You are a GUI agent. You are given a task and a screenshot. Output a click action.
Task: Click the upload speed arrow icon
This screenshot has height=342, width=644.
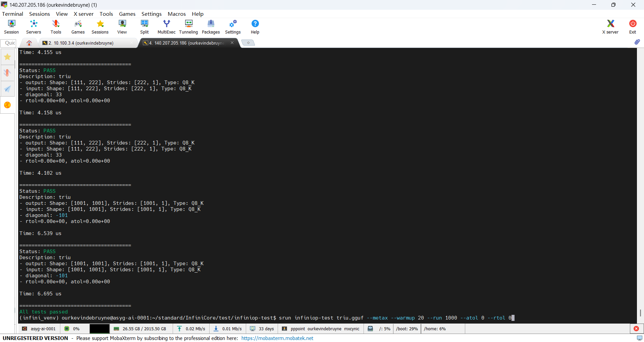(179, 329)
